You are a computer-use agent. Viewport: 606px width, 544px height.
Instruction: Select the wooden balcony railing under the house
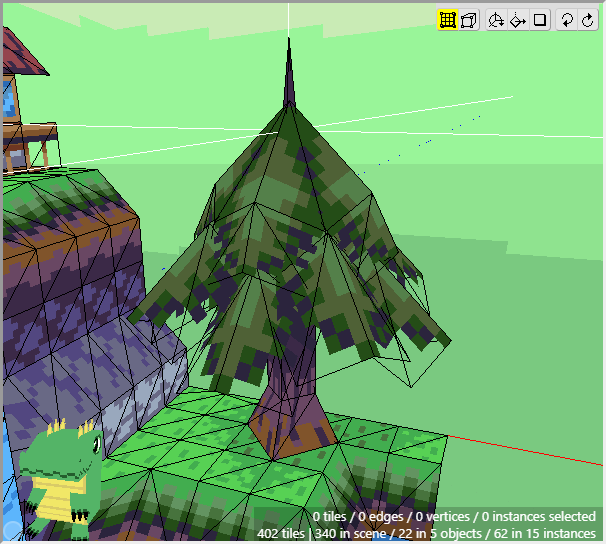tap(30, 140)
